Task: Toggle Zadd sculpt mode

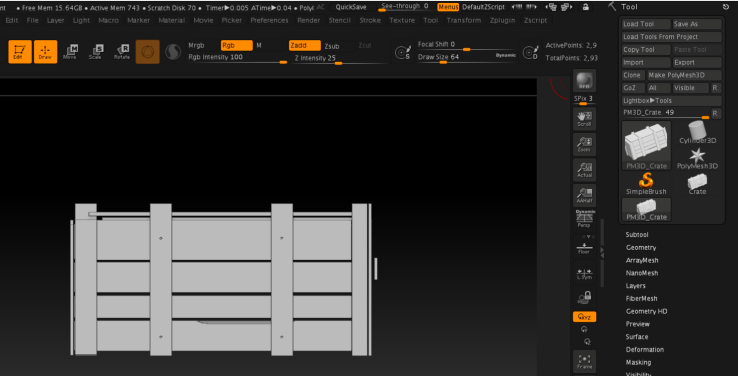Action: click(x=305, y=46)
